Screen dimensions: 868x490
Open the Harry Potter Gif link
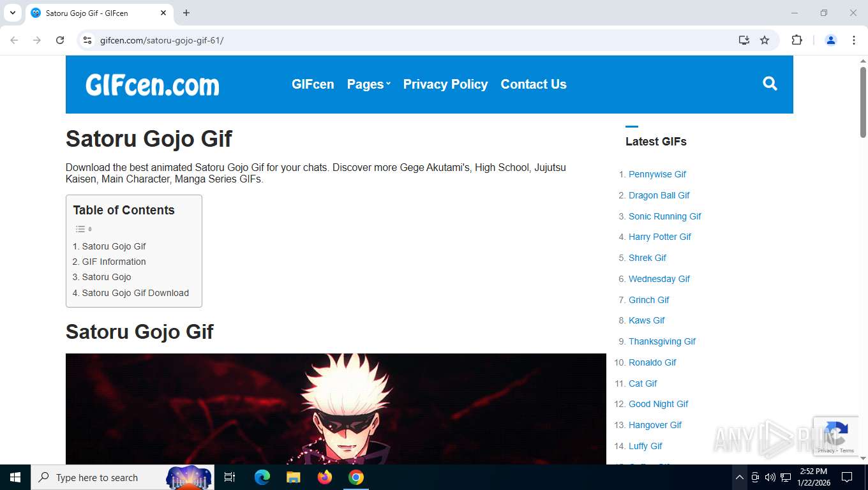(x=660, y=237)
